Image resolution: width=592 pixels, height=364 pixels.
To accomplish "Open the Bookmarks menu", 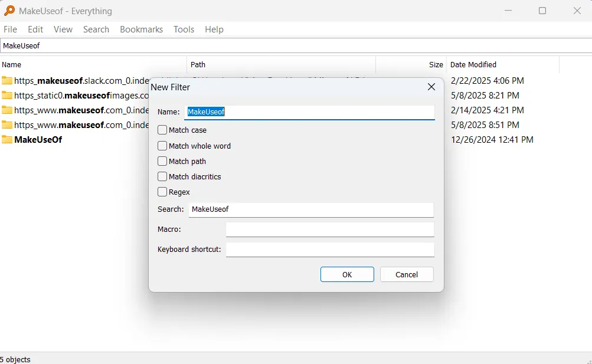I will [141, 29].
